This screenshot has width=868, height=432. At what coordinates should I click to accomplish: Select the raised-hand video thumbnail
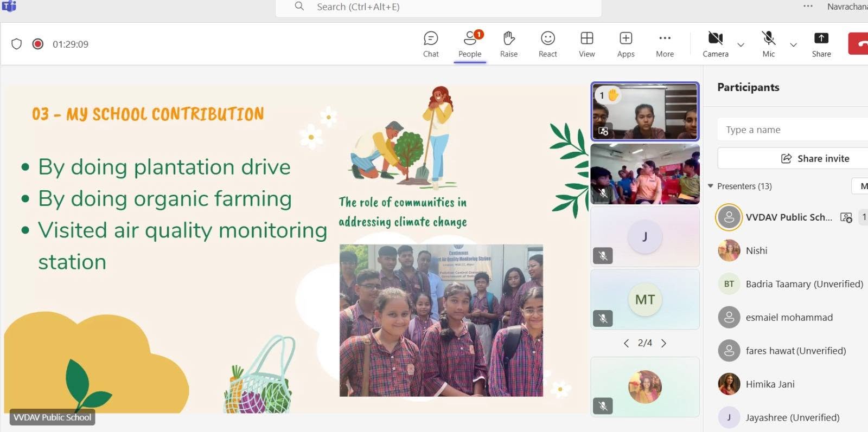point(644,112)
